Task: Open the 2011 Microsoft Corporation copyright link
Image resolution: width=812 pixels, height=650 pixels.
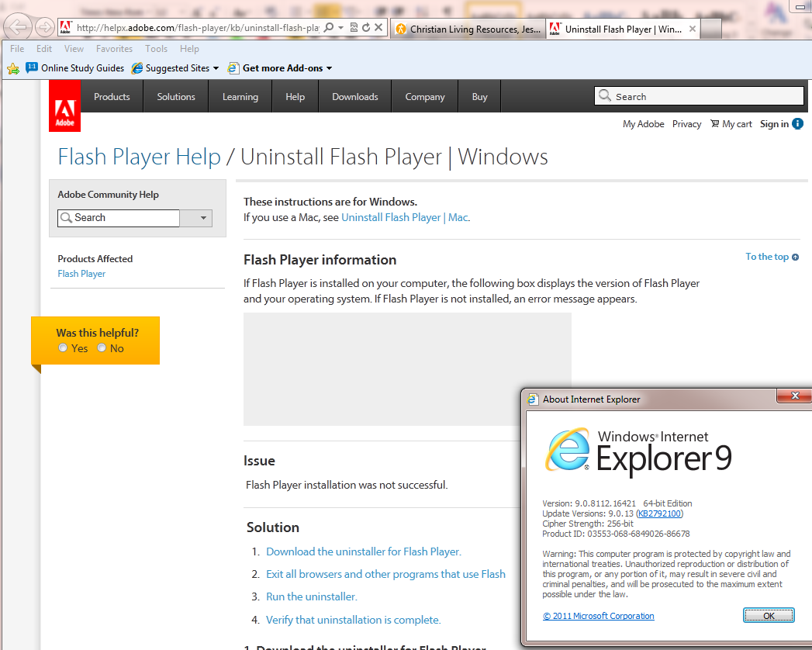Action: point(598,617)
